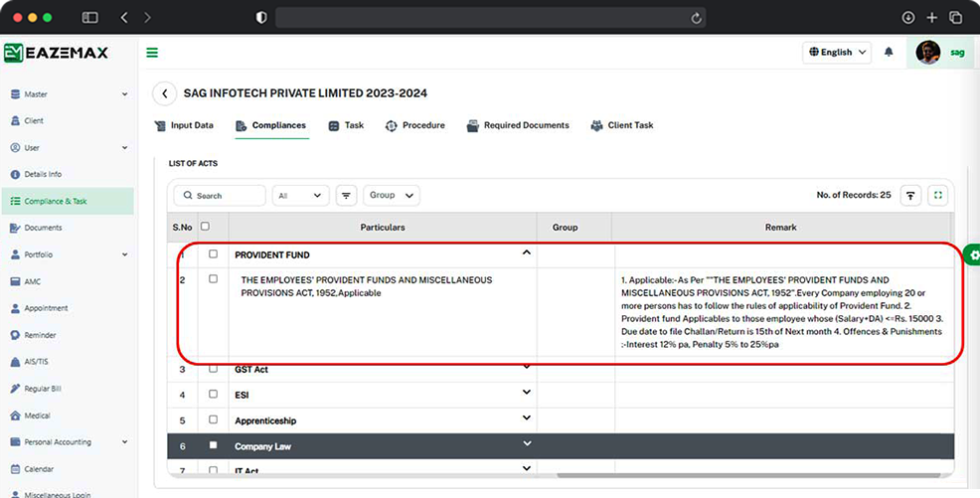This screenshot has width=980, height=498.
Task: Open the sag user profile avatar
Action: pos(927,53)
